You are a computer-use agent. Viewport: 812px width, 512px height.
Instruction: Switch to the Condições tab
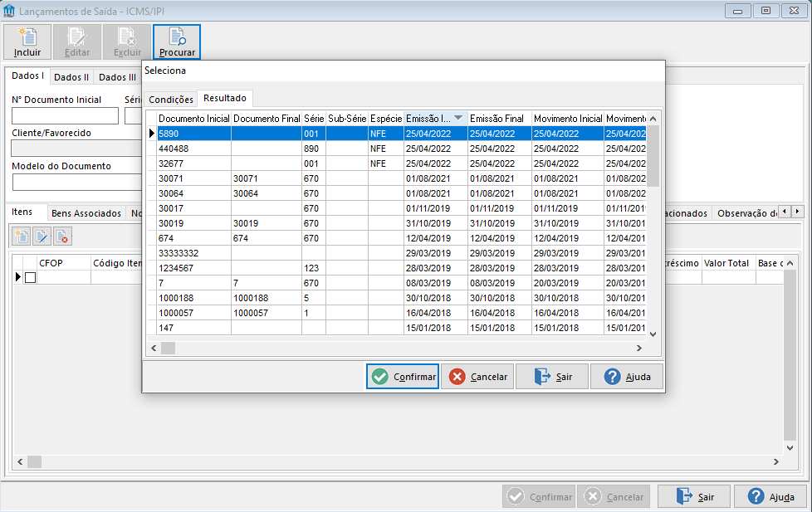[x=171, y=100]
